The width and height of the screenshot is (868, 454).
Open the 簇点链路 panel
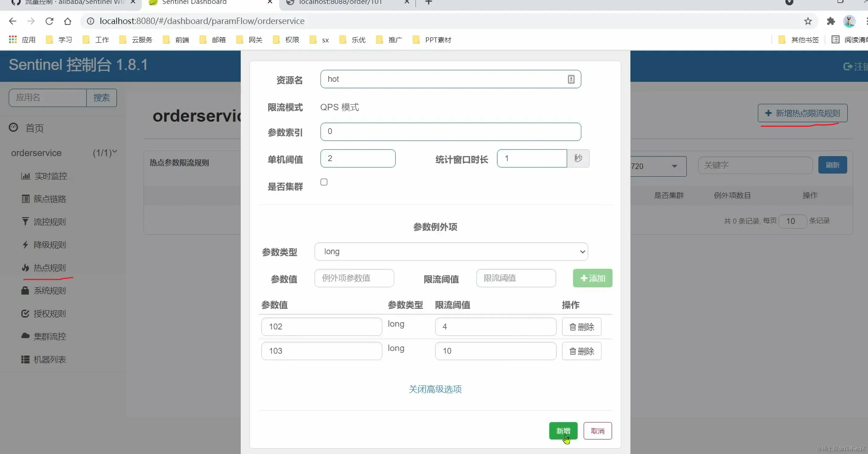click(x=50, y=198)
